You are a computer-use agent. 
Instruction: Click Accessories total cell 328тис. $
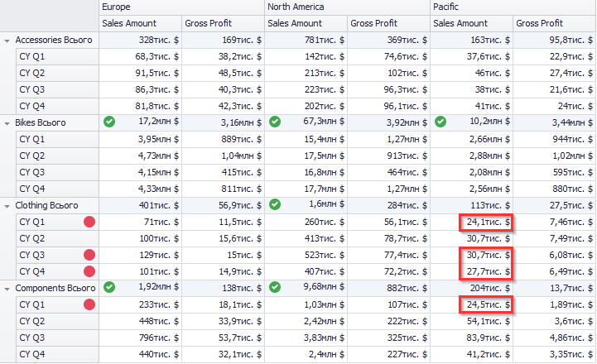(140, 40)
